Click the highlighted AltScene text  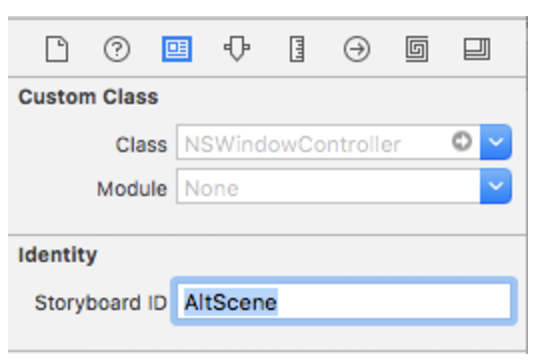click(x=231, y=302)
